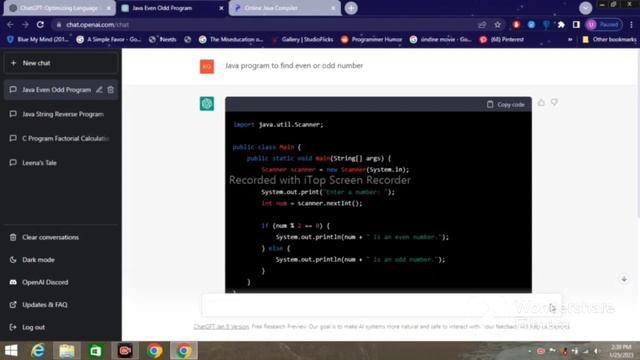This screenshot has height=360, width=640.
Task: Open the Java Even Odd Program conversation
Action: [x=56, y=90]
